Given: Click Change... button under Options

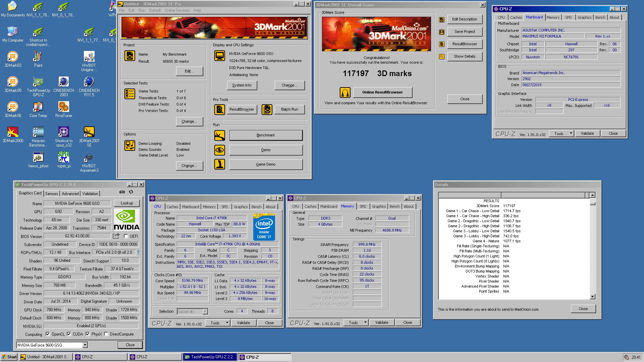Looking at the screenshot, I should tap(189, 166).
